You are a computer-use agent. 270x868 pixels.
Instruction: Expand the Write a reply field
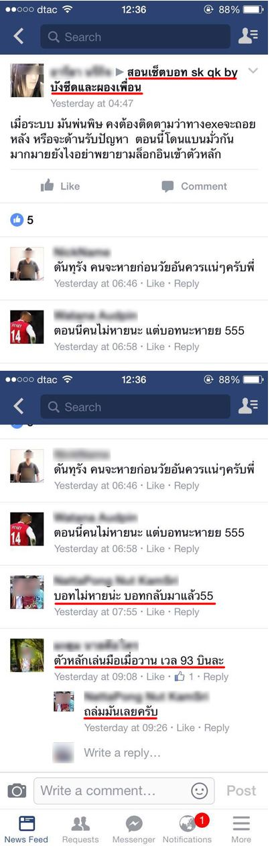pos(122,753)
